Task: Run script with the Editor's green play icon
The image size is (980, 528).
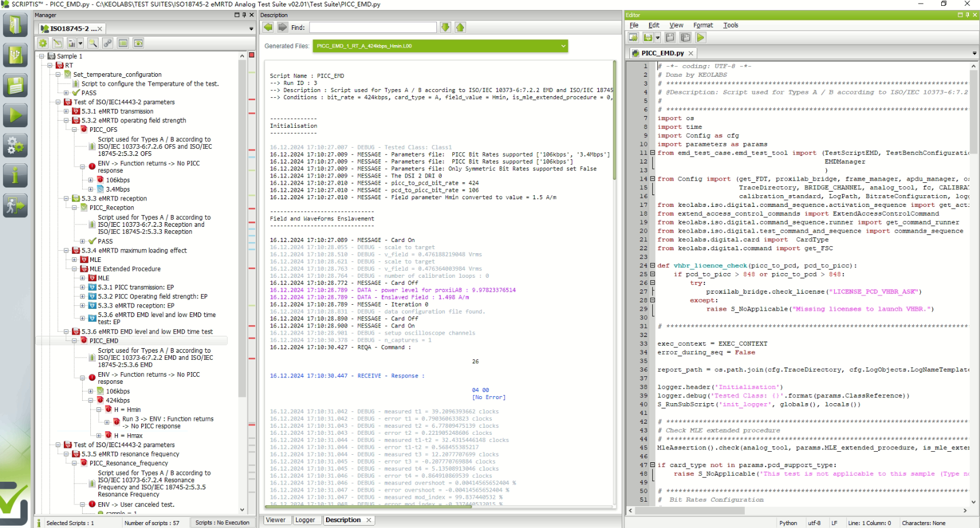Action: tap(700, 38)
